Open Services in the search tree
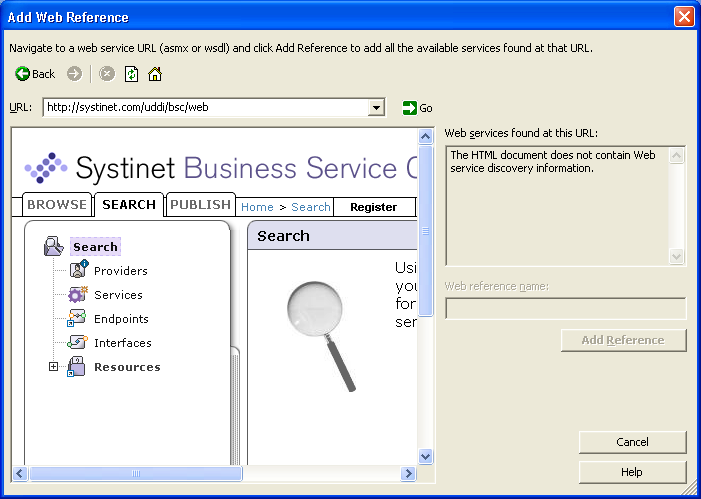 pyautogui.click(x=118, y=295)
